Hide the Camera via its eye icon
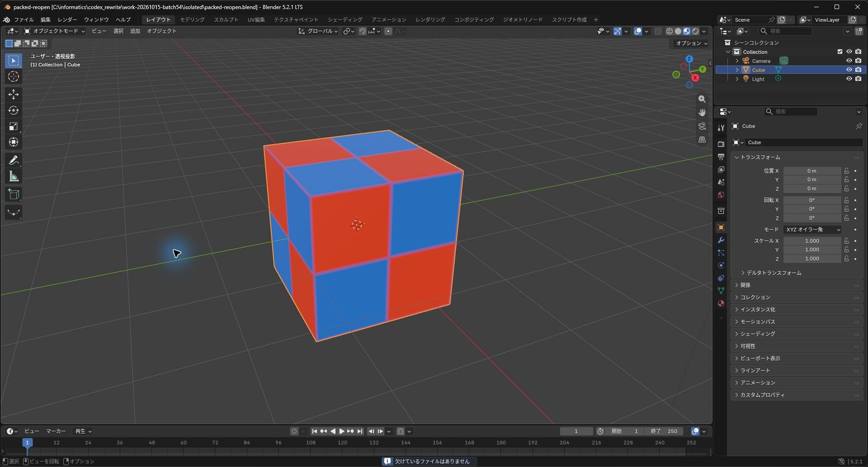 coord(849,61)
